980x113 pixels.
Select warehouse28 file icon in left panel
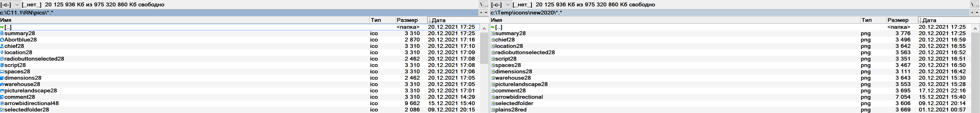[2, 84]
